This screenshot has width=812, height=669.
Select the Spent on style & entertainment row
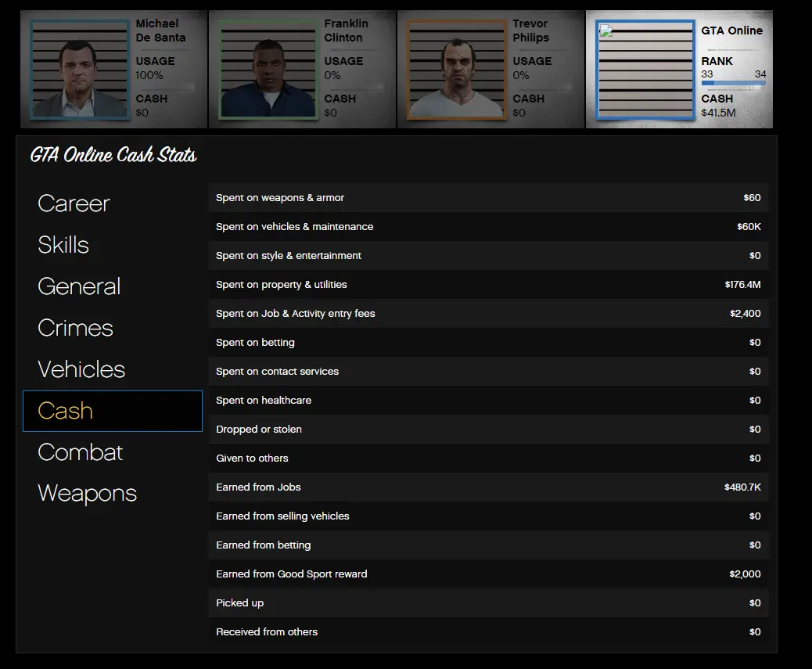(488, 255)
